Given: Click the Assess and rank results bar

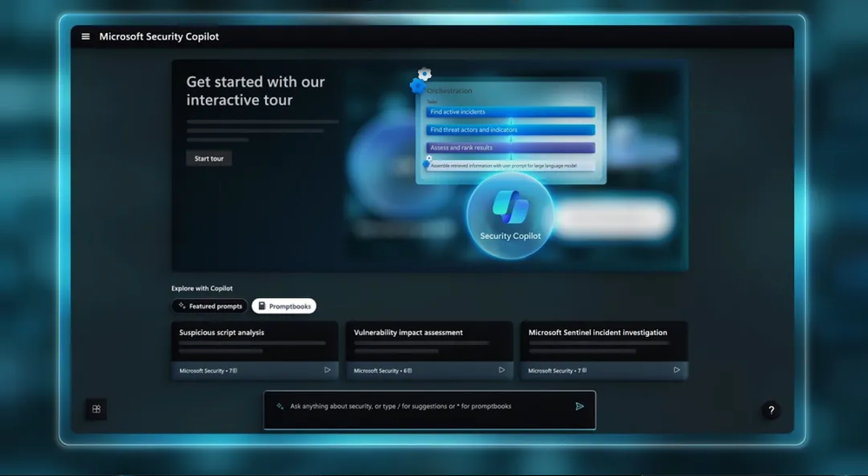Looking at the screenshot, I should point(510,148).
